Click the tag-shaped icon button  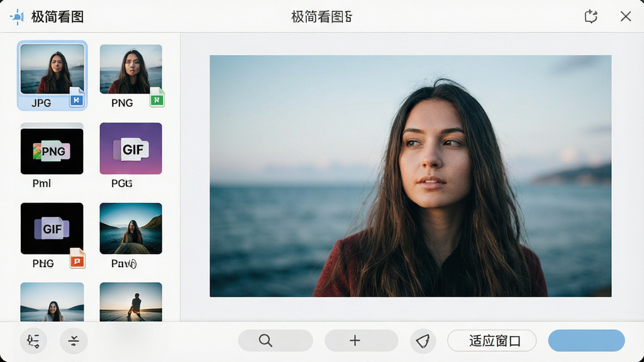[x=423, y=341]
